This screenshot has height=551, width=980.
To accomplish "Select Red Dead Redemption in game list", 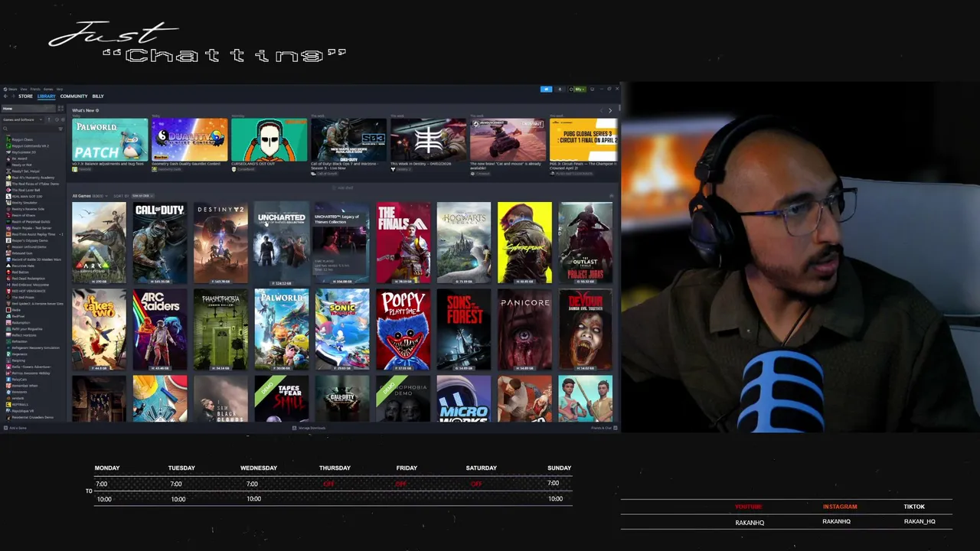I will [x=27, y=278].
